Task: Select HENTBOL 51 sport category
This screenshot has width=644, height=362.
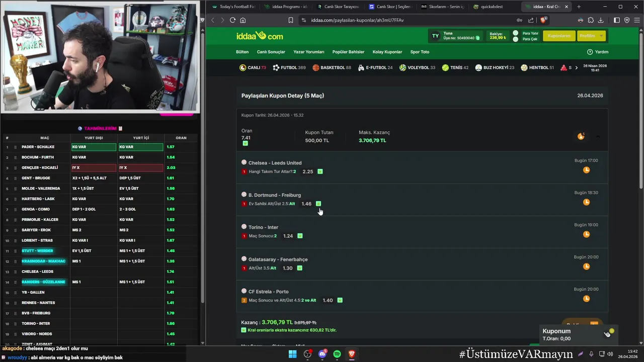Action: pyautogui.click(x=537, y=67)
